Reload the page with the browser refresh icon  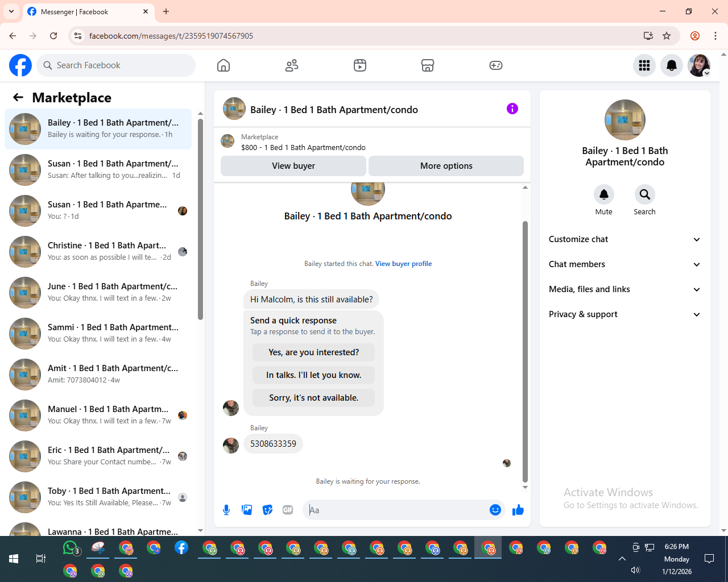tap(53, 36)
